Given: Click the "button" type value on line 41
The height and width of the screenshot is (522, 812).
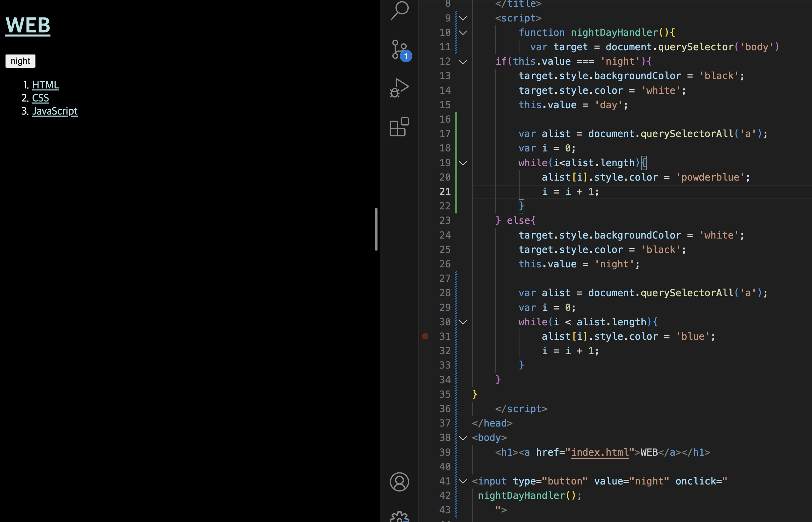Looking at the screenshot, I should coord(565,481).
